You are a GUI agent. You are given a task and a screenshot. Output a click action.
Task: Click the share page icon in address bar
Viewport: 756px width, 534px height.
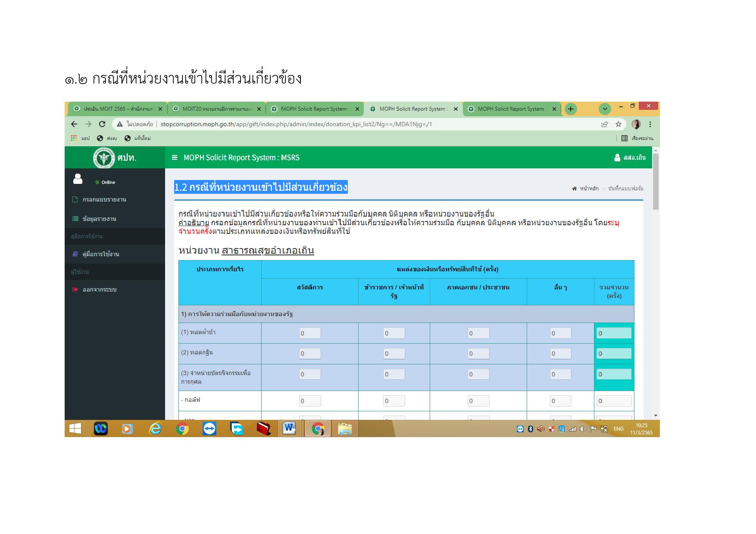(605, 124)
